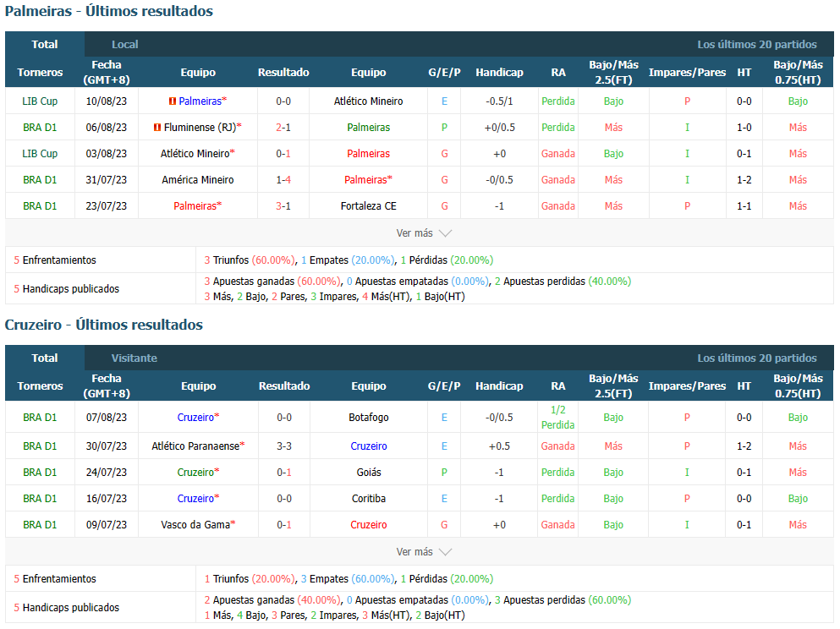Click América Mineiro team name
840x629 pixels.
(x=198, y=180)
